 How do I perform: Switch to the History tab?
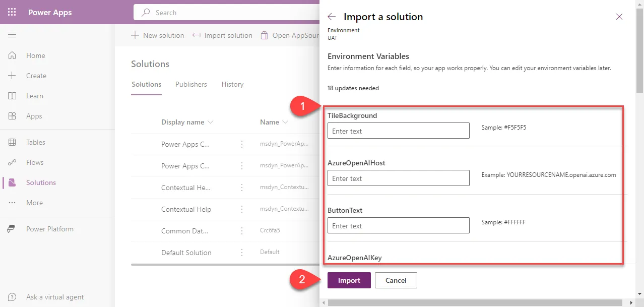tap(232, 84)
